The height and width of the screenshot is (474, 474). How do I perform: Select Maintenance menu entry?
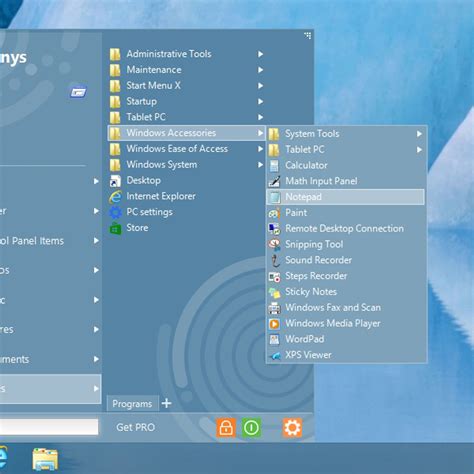pos(187,70)
